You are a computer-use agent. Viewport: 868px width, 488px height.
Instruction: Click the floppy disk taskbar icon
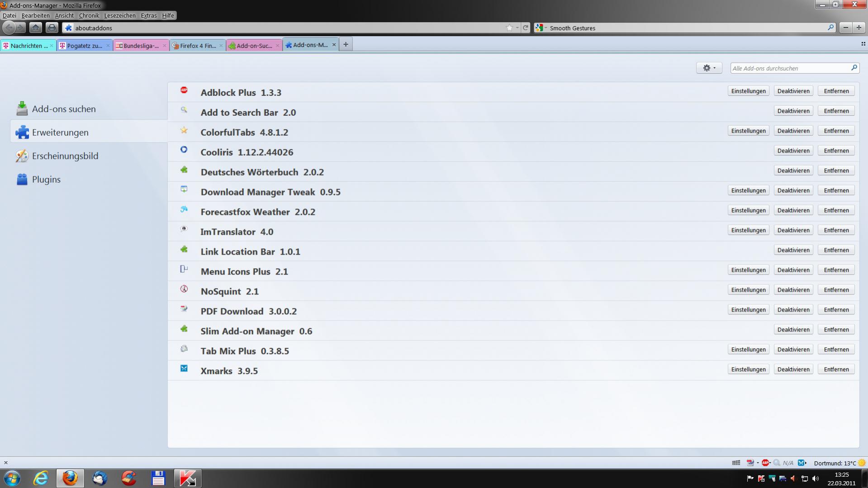pyautogui.click(x=158, y=478)
